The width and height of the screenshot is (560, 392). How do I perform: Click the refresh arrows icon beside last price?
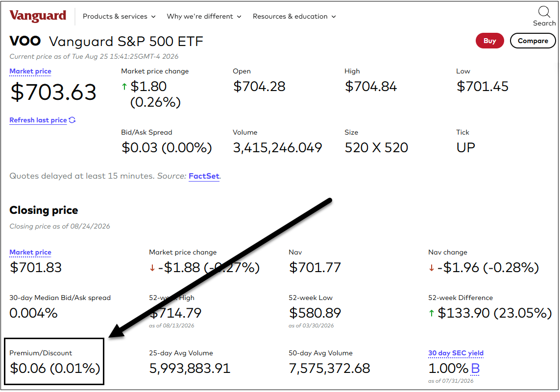[x=72, y=120]
